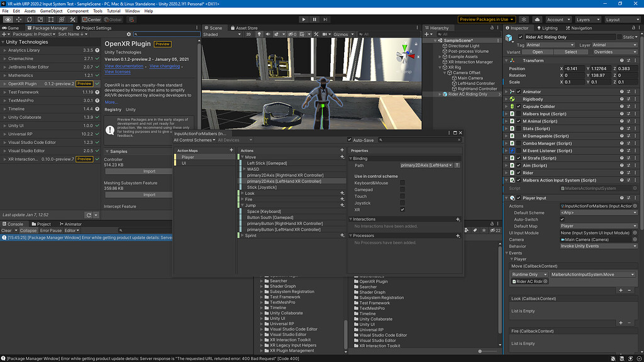Open the All Devices dropdown
The height and width of the screenshot is (362, 644).
click(235, 140)
